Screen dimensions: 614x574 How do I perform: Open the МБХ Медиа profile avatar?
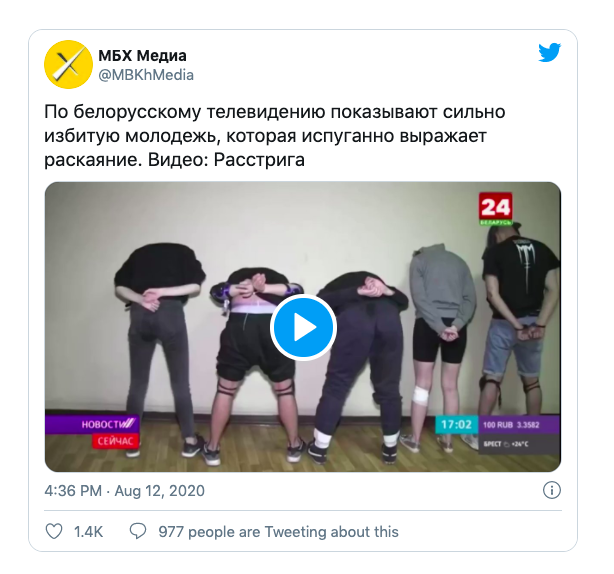pos(68,65)
